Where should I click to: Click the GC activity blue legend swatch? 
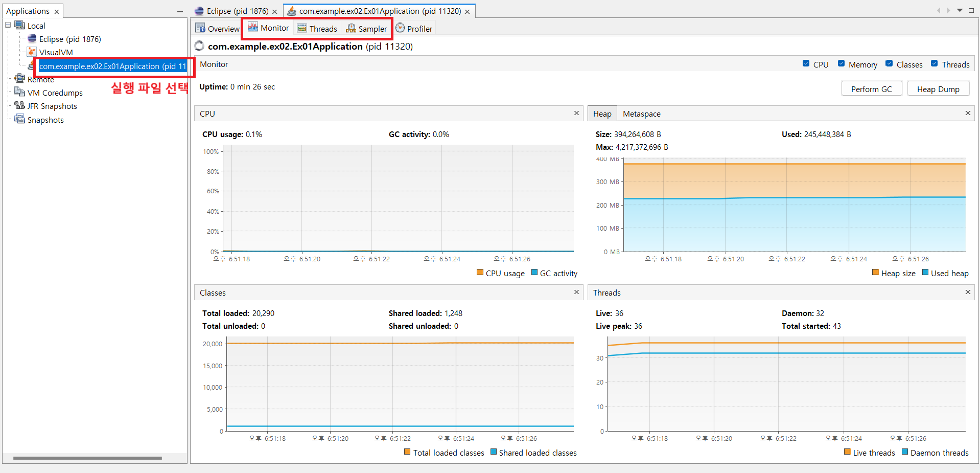[534, 273]
